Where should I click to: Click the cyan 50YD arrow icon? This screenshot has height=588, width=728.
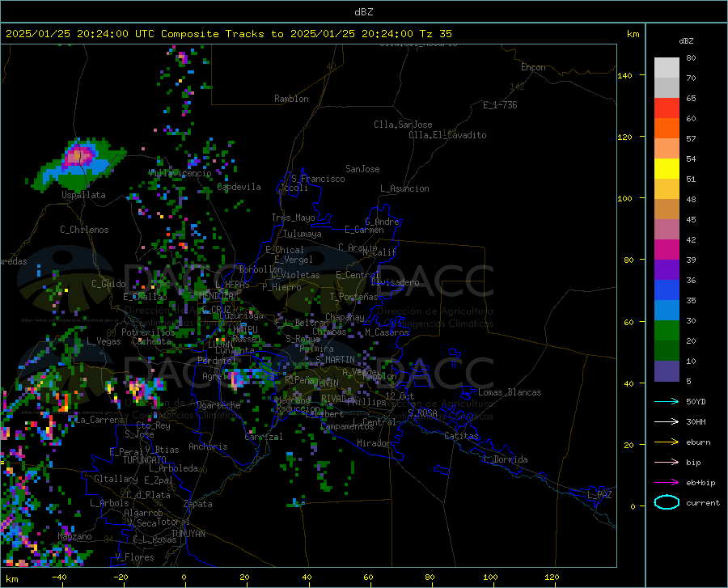[x=667, y=401]
